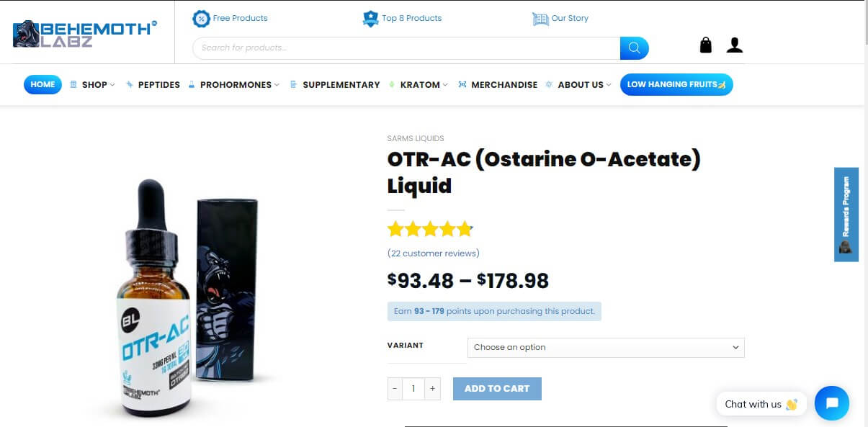Open the shopping bag cart icon
Screen dimensions: 868x427
pos(706,45)
